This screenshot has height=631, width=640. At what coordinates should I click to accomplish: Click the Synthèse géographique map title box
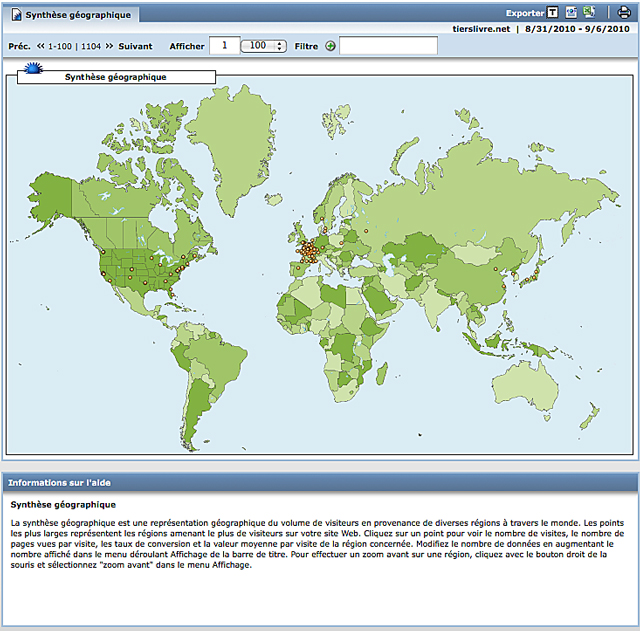[115, 77]
